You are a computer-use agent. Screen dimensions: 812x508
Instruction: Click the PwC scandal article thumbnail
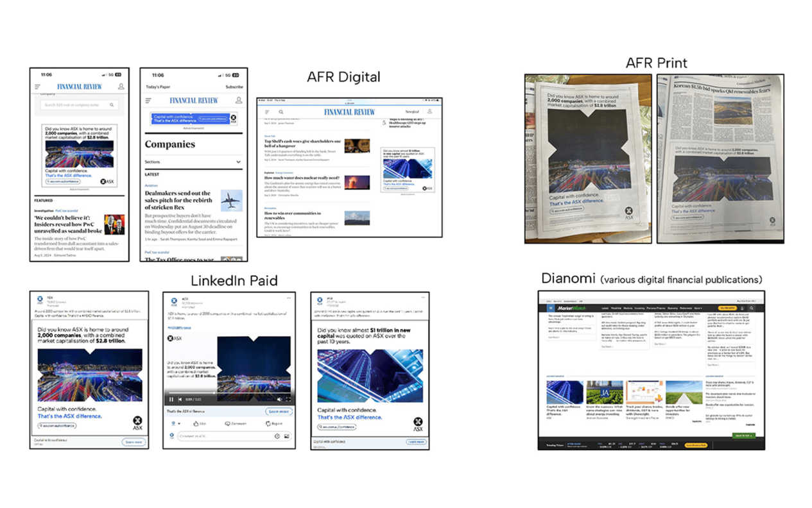click(114, 224)
